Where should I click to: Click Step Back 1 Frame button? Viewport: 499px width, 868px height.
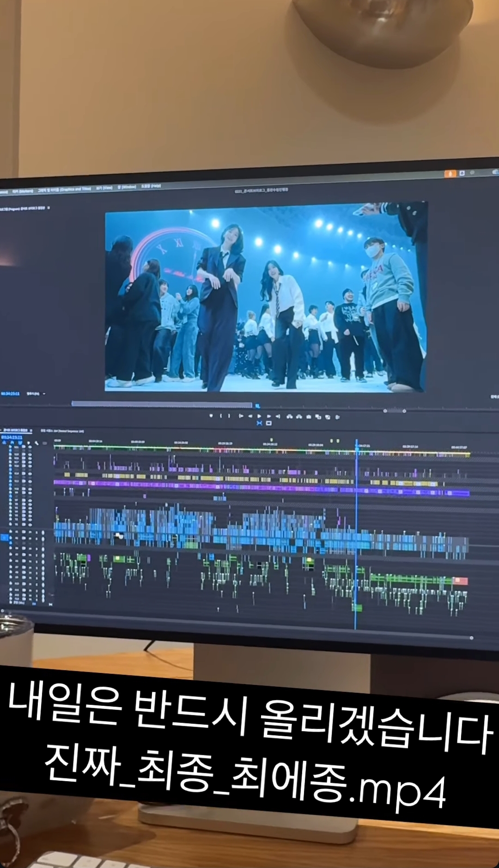pyautogui.click(x=250, y=416)
